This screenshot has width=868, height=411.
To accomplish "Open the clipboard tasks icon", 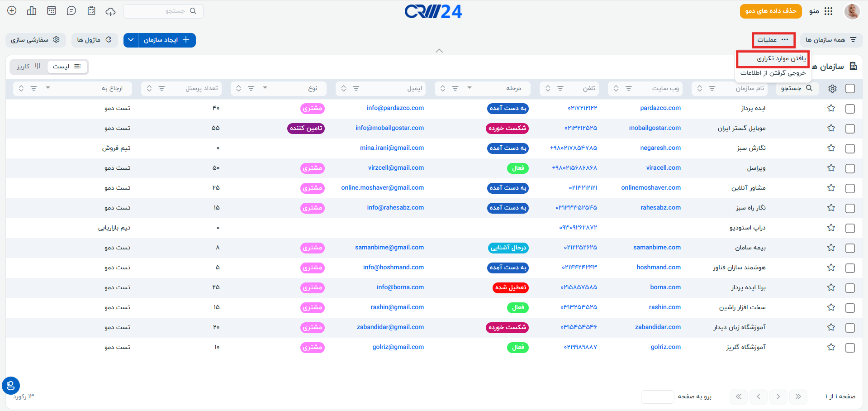I will coord(91,11).
